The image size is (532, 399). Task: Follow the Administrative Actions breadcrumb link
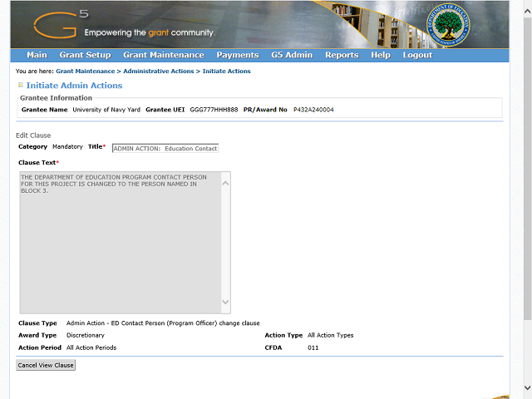159,71
